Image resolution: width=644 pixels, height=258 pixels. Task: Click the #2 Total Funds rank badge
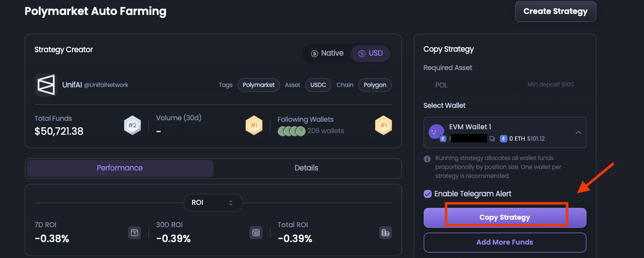132,126
